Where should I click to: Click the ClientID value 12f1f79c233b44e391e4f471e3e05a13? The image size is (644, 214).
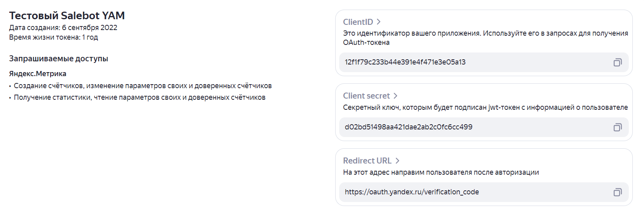click(405, 62)
